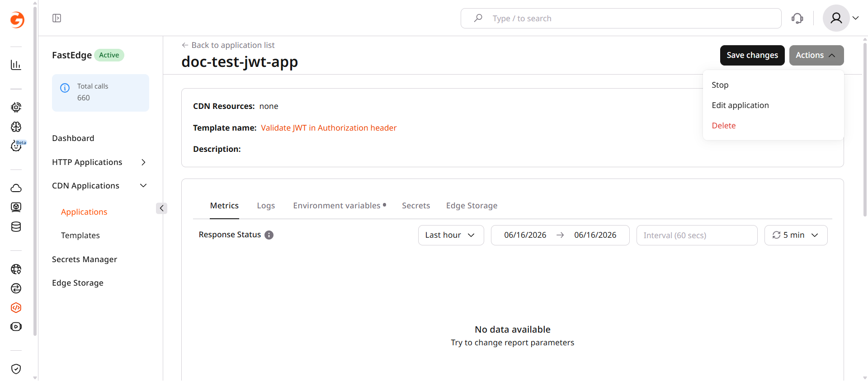Viewport: 868px width, 381px height.
Task: Open the orange FastEdge code icon
Action: click(16, 308)
